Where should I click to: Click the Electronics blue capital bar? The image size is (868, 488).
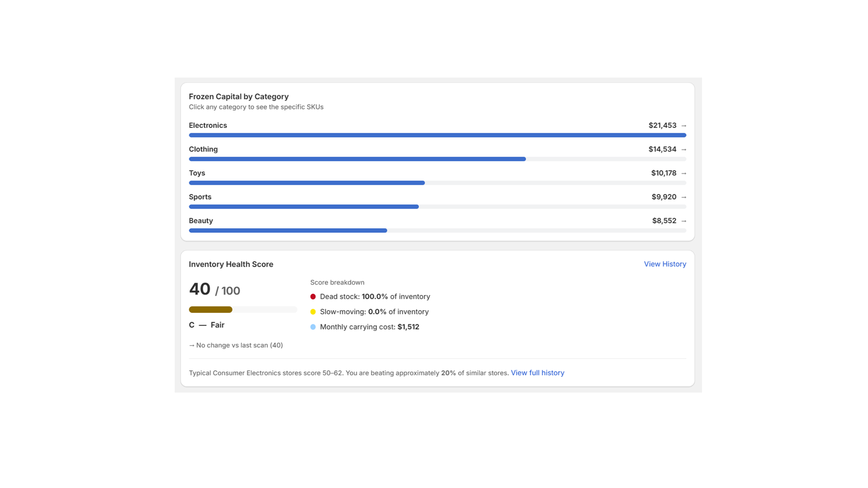pyautogui.click(x=437, y=135)
